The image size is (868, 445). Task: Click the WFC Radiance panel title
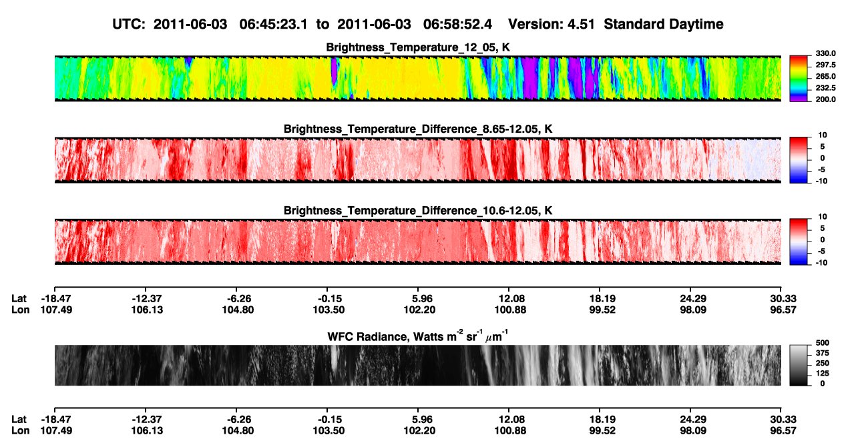click(418, 336)
